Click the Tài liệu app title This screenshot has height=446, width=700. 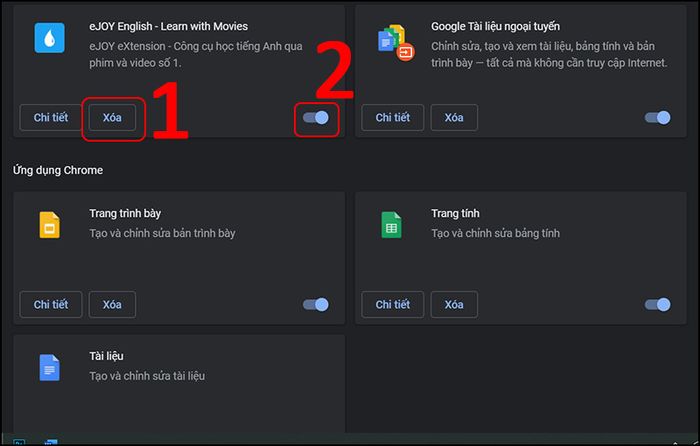point(106,356)
